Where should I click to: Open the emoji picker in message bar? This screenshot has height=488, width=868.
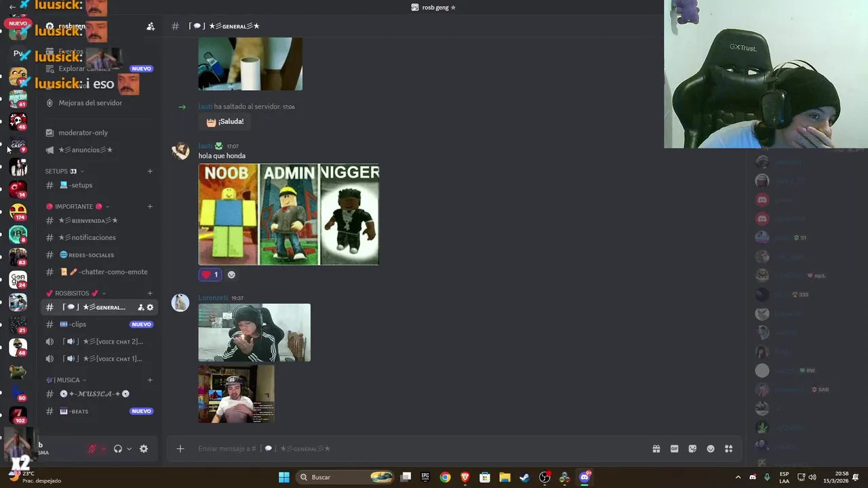point(711,449)
